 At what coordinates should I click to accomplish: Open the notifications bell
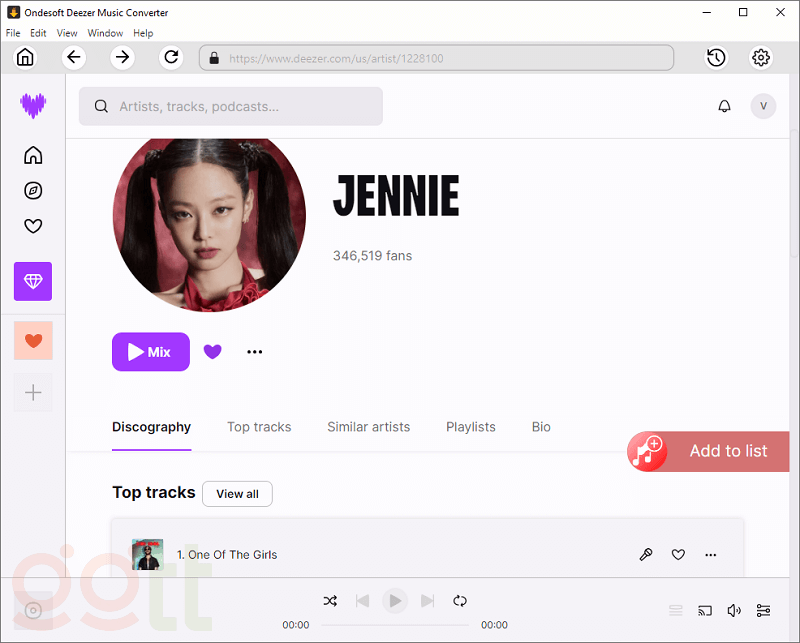point(725,106)
